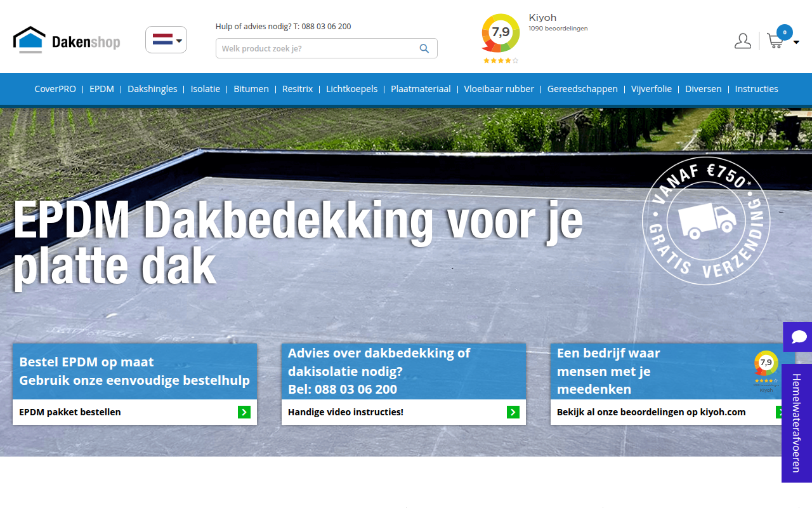This screenshot has width=812, height=508.
Task: Click the EPDM pakket bestellen link
Action: 70,412
